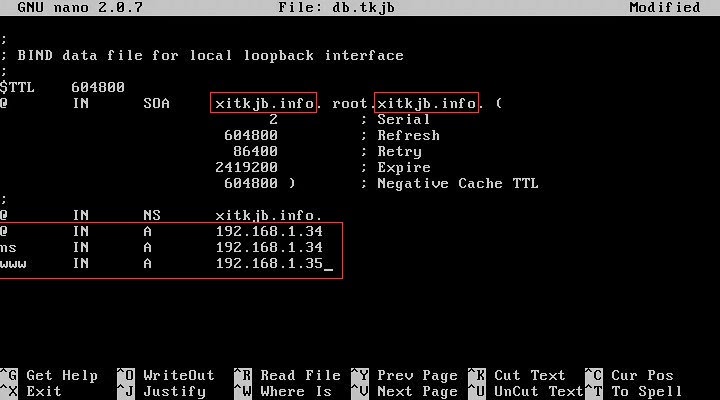Click the Modified status indicator
Viewport: 720px width, 400px height.
[664, 7]
